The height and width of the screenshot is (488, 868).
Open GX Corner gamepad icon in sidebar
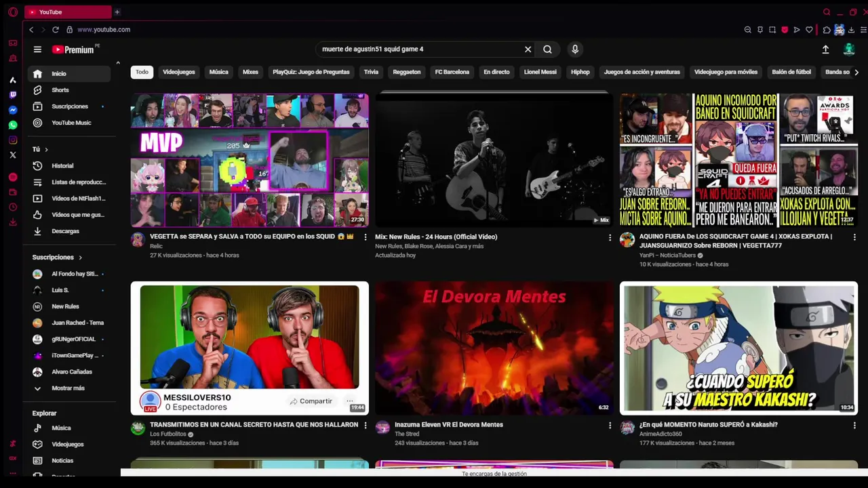[x=13, y=43]
